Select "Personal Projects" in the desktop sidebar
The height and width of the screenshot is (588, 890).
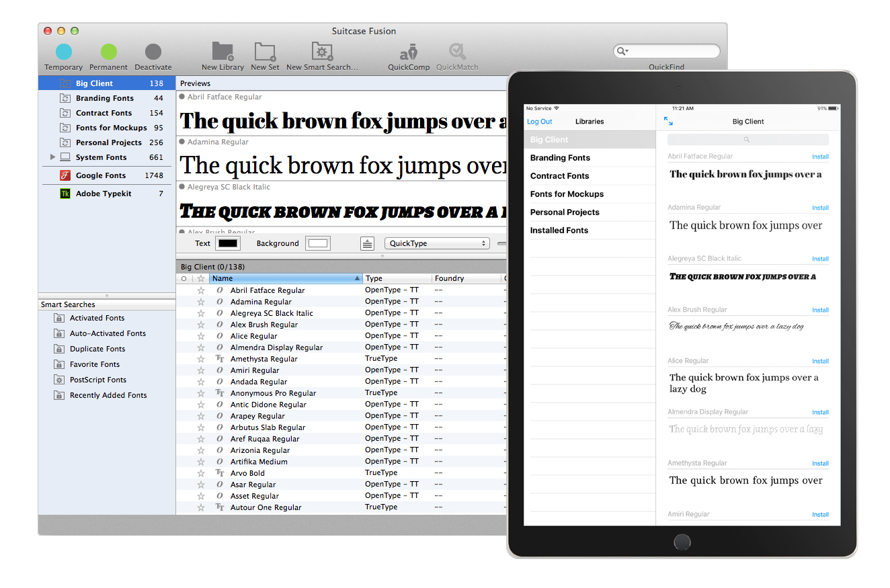pos(109,142)
